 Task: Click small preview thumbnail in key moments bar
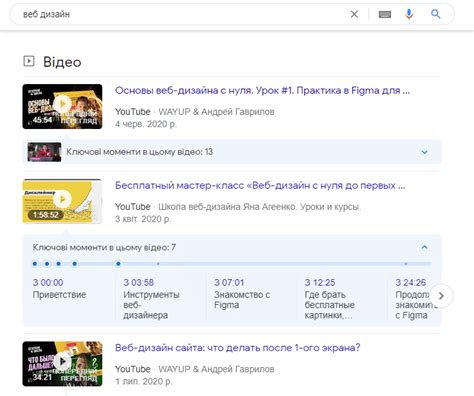44,152
